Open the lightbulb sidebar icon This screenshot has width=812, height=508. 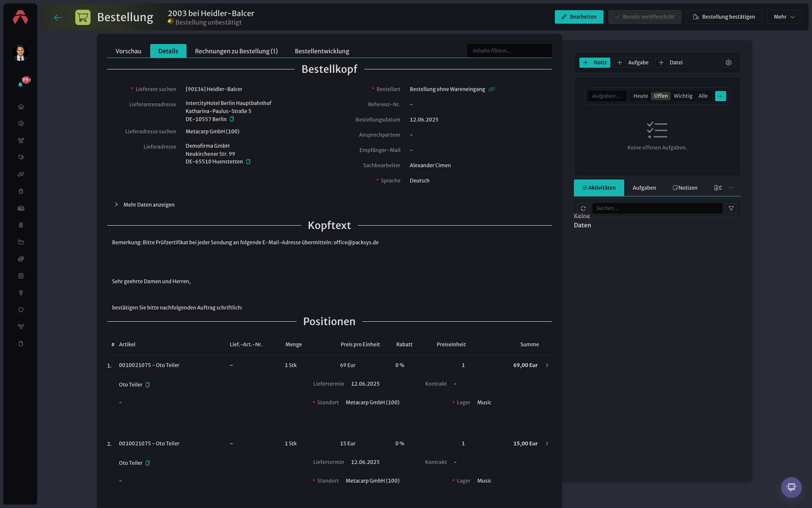click(21, 293)
